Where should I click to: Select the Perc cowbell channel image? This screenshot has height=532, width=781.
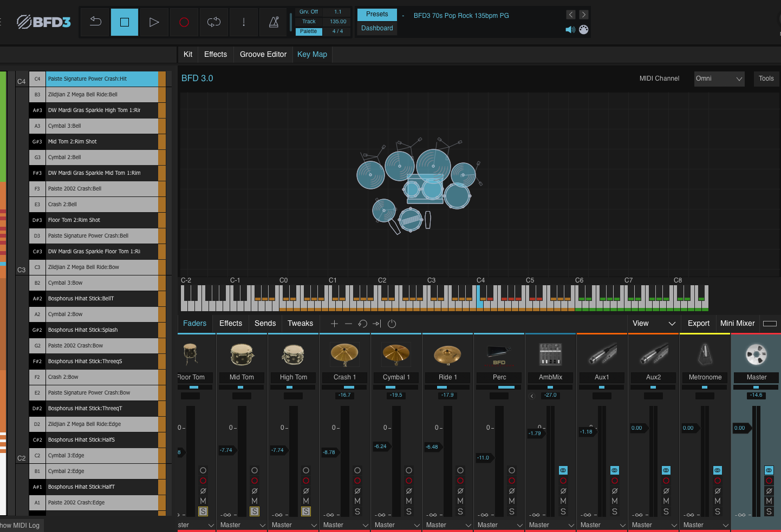tap(499, 354)
